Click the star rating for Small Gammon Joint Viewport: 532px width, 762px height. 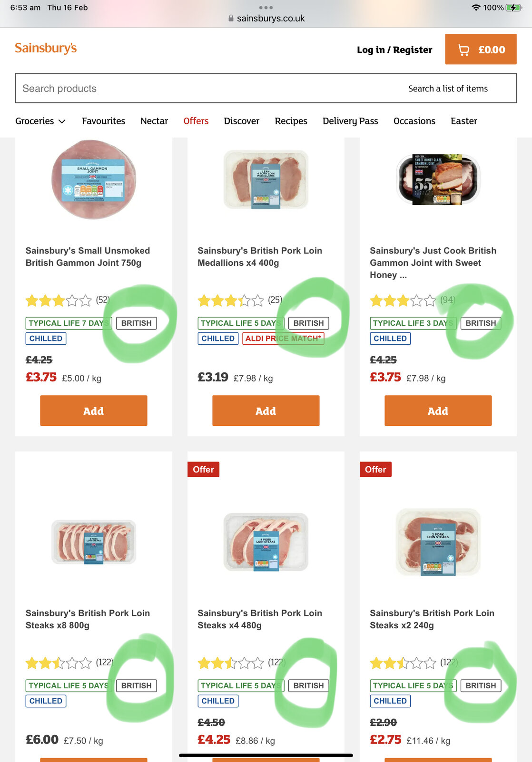pos(59,301)
